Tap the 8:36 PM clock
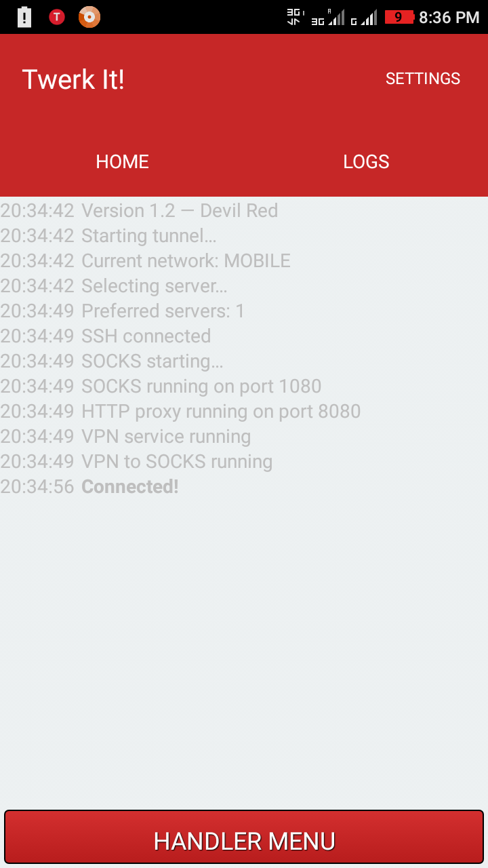The width and height of the screenshot is (488, 868). click(x=449, y=18)
